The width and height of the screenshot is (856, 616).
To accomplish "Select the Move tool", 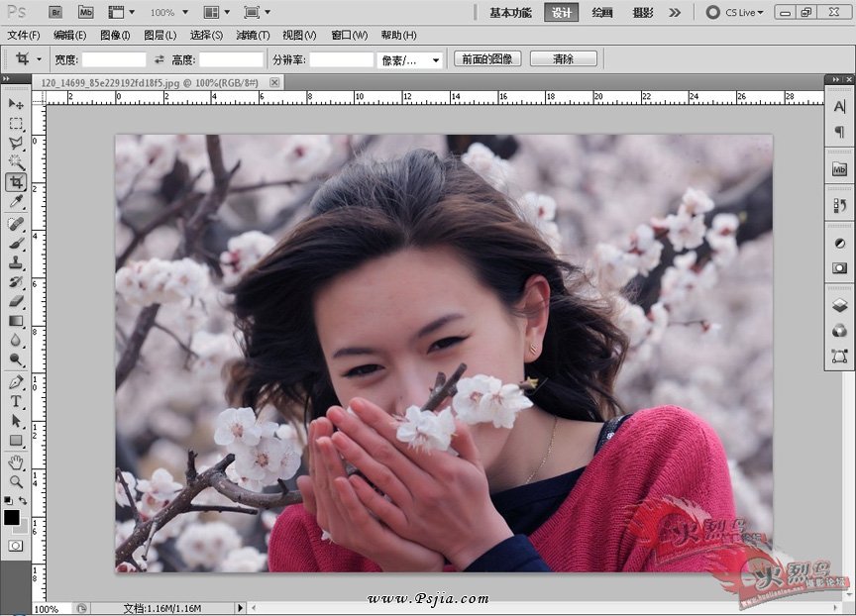I will tap(16, 104).
